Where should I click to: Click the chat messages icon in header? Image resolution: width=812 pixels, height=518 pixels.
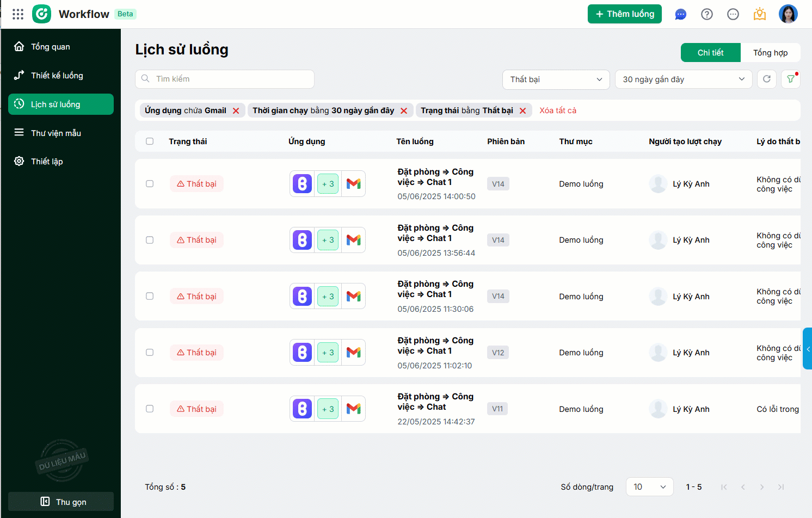(x=680, y=14)
